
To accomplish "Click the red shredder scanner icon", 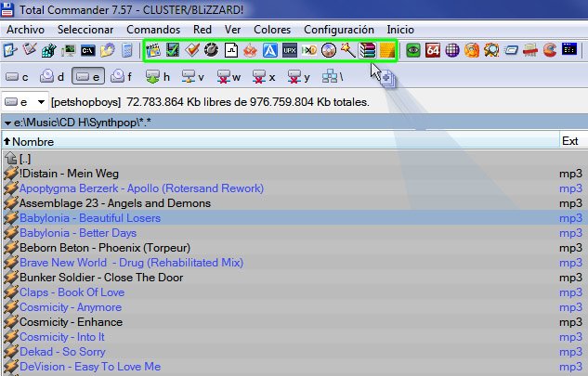I will (x=530, y=50).
